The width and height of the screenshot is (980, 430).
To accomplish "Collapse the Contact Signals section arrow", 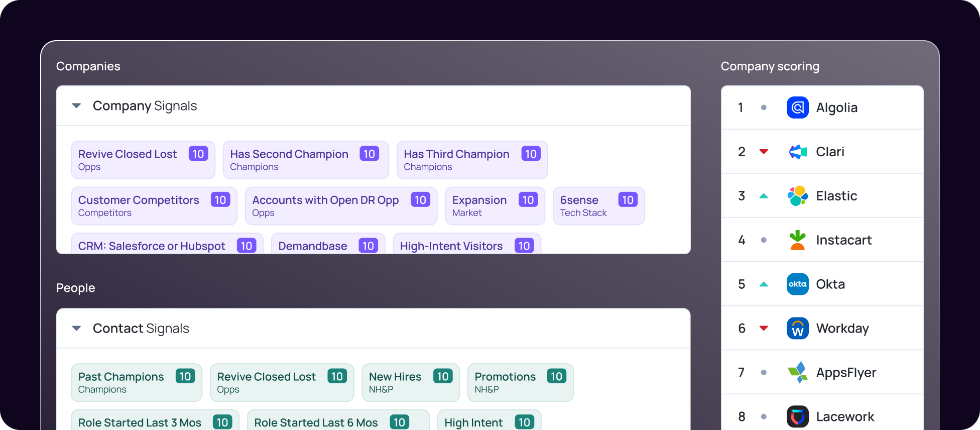I will [x=76, y=328].
